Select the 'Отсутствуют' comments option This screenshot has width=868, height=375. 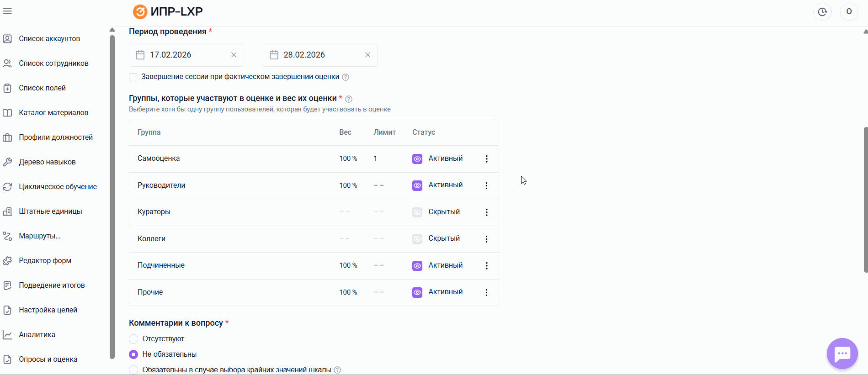coord(133,339)
